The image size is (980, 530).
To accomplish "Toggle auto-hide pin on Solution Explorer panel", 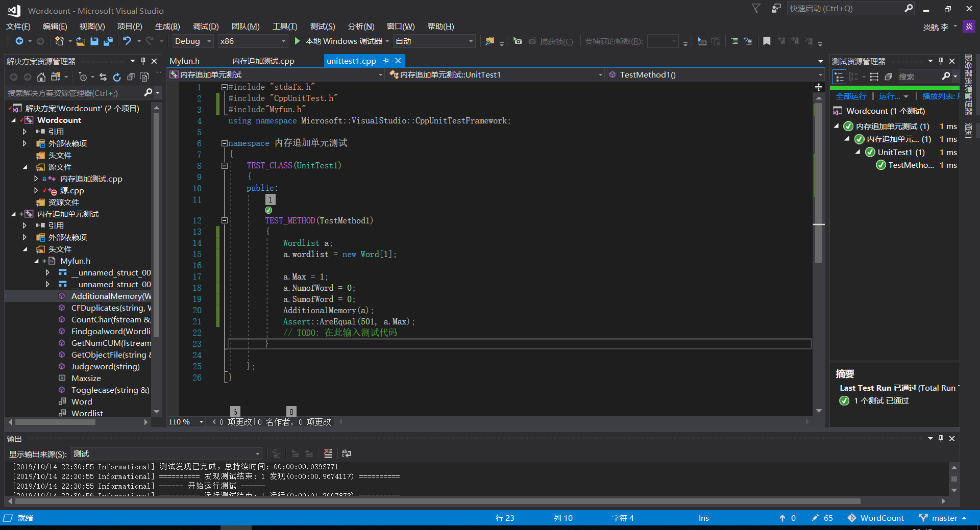I will tap(143, 61).
